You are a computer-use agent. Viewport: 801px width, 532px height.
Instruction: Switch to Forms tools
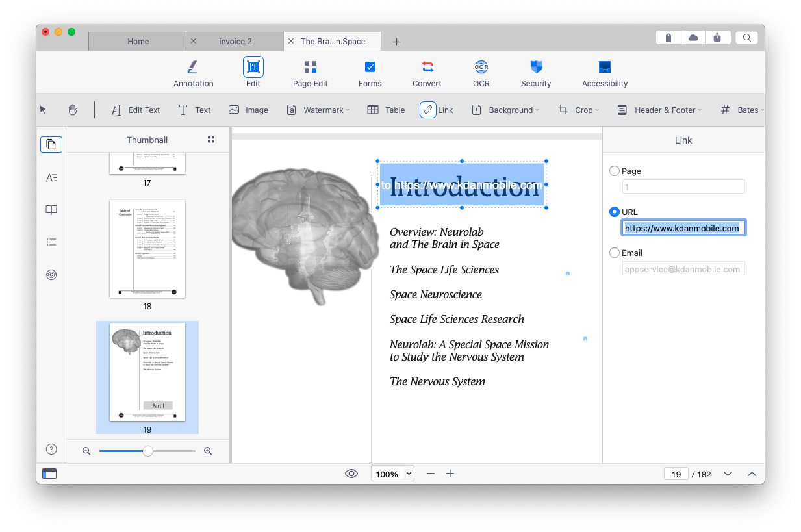pos(370,73)
